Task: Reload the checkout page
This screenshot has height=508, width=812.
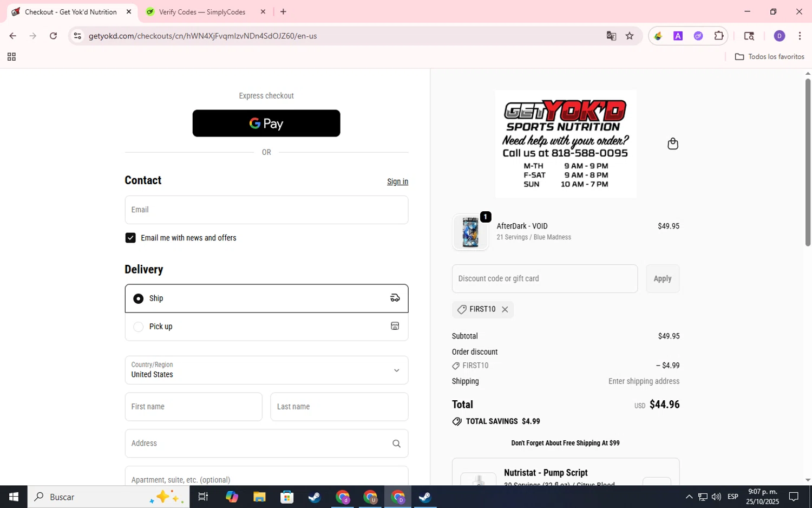Action: 53,36
